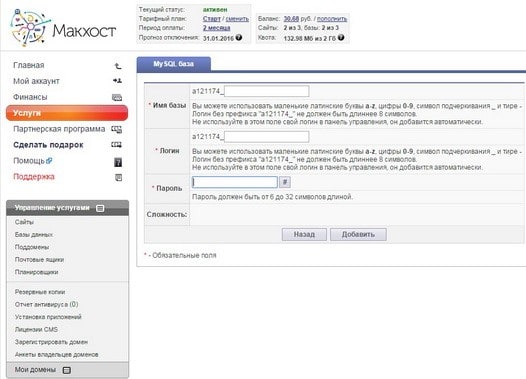Viewport: 526px width, 379px height.
Task: Open Лицензии CMS link
Action: point(36,330)
